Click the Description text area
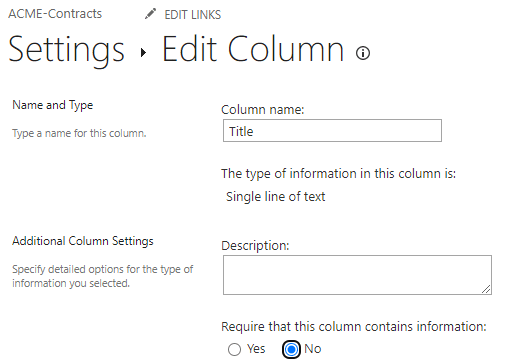 coord(357,275)
